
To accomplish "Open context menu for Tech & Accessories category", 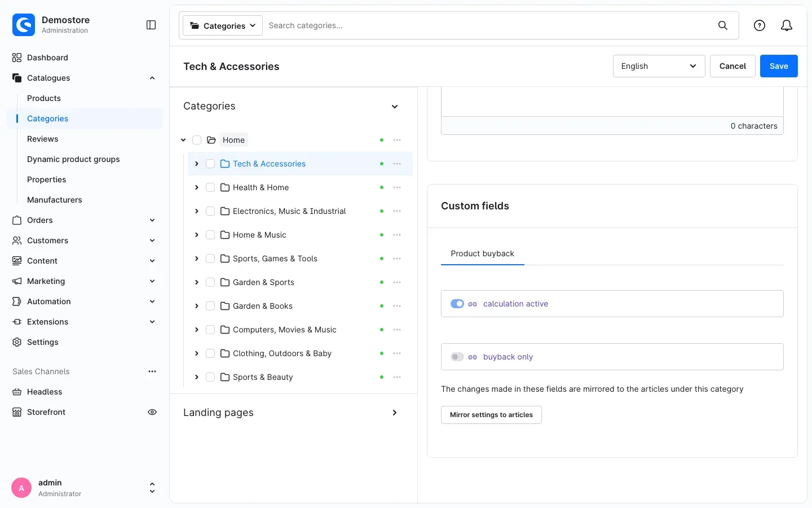I will click(397, 164).
